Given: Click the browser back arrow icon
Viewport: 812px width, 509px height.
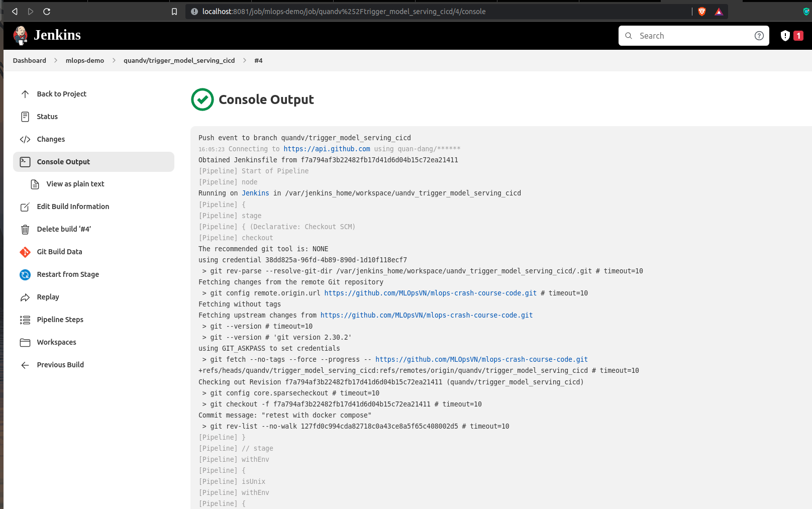Looking at the screenshot, I should pos(15,12).
